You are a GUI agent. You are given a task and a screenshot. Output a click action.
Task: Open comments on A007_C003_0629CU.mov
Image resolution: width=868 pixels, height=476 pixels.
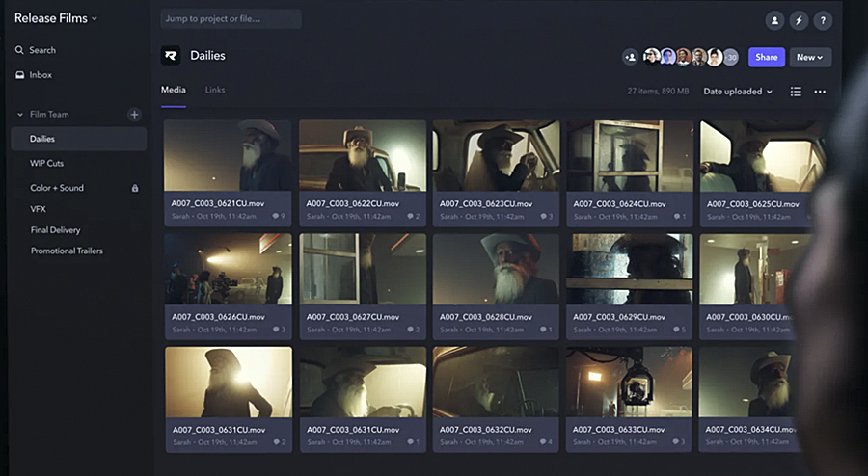[x=680, y=329]
